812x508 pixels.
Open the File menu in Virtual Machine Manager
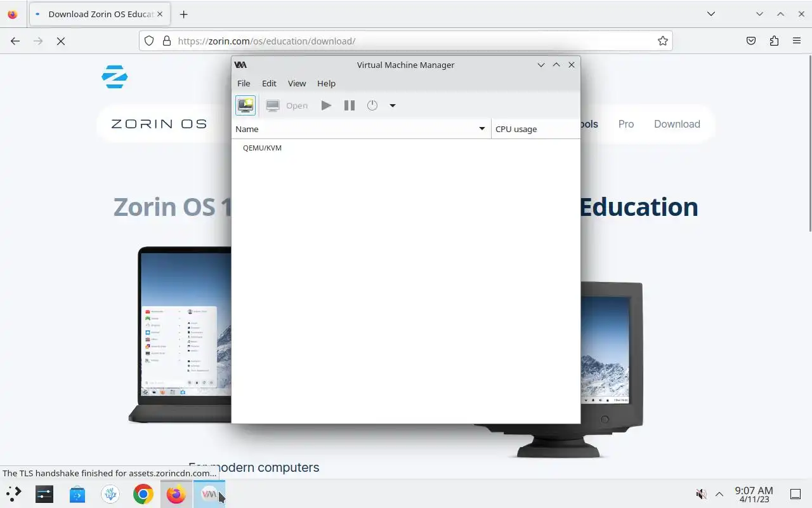coord(244,83)
